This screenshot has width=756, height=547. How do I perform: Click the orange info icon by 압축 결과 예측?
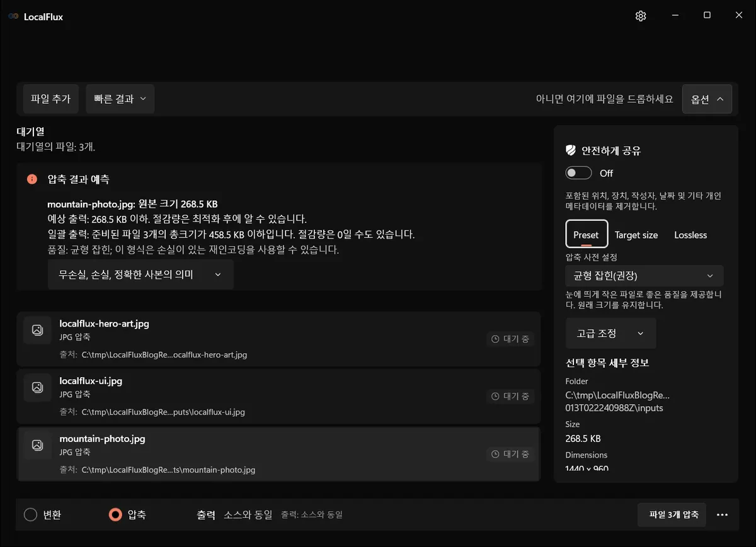pyautogui.click(x=32, y=179)
